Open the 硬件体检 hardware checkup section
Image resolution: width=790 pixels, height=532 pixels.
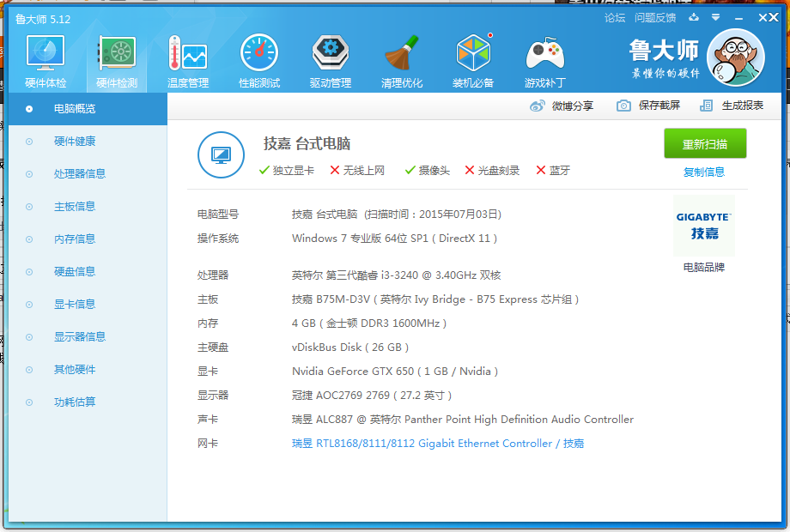pos(46,62)
